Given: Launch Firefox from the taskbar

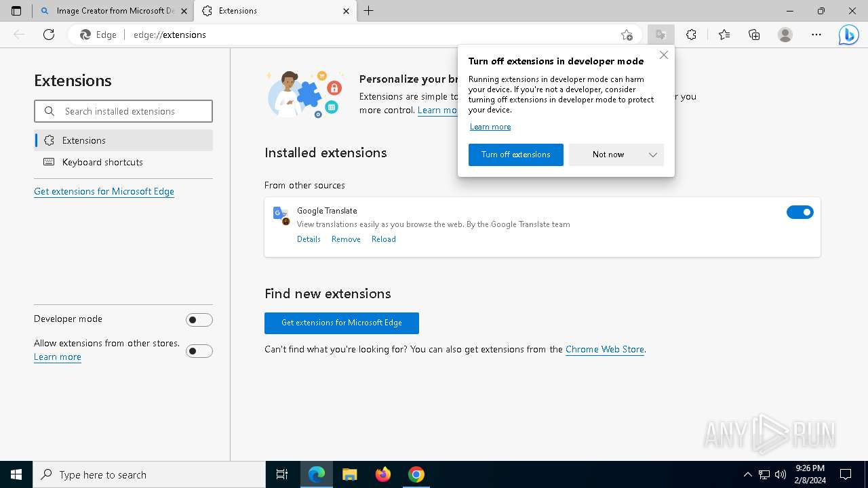Looking at the screenshot, I should pos(383,474).
